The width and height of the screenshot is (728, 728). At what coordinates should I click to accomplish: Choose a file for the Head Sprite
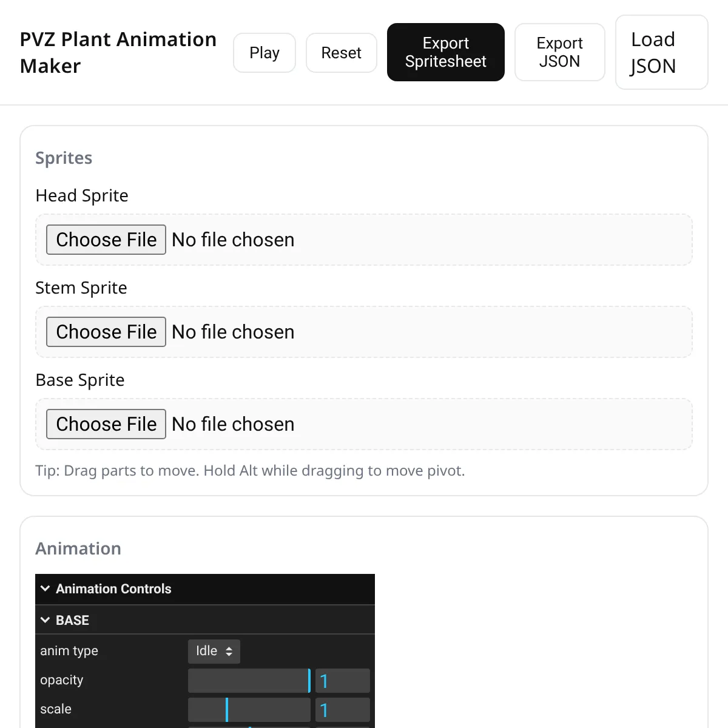click(x=106, y=240)
